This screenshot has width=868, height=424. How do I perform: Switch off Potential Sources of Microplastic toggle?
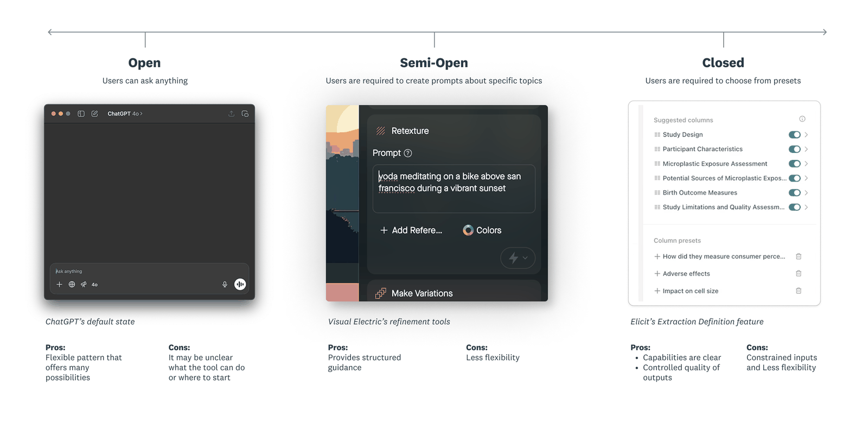(795, 178)
